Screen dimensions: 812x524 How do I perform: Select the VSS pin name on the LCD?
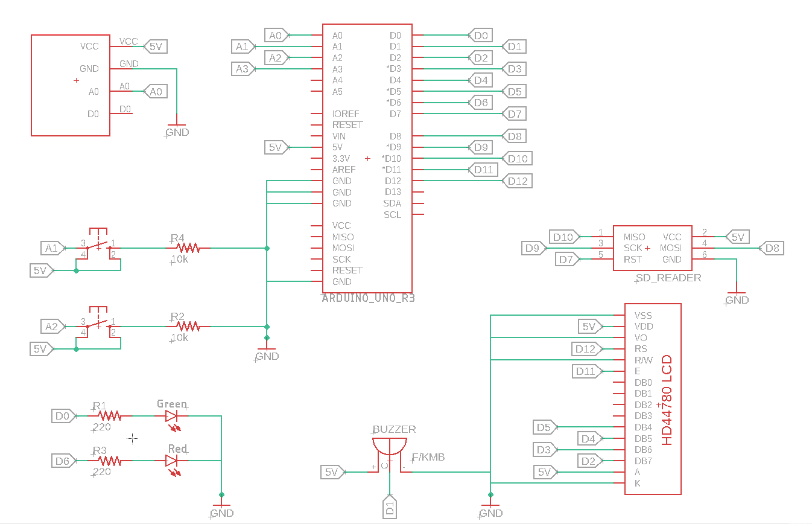click(x=643, y=315)
